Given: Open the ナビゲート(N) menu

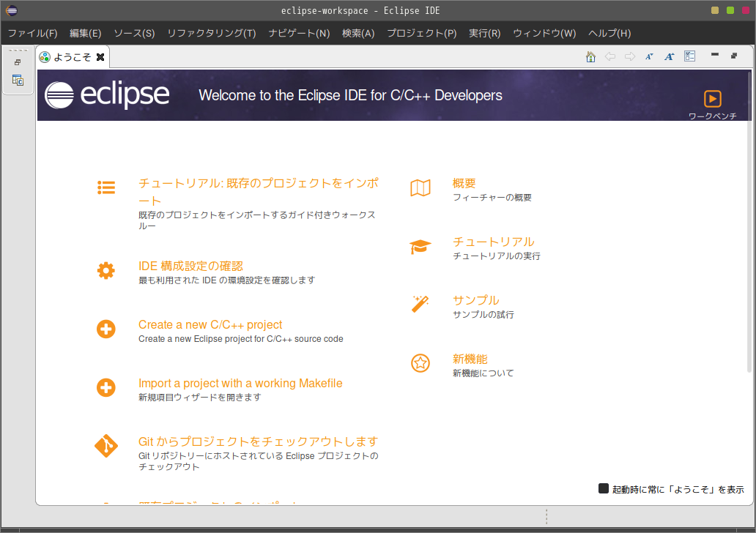Looking at the screenshot, I should 299,33.
